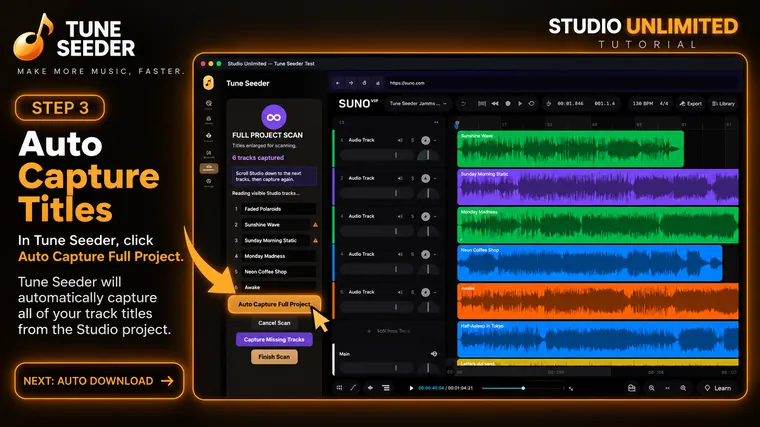
Task: Mute the Main output speaker icon
Action: pos(434,354)
